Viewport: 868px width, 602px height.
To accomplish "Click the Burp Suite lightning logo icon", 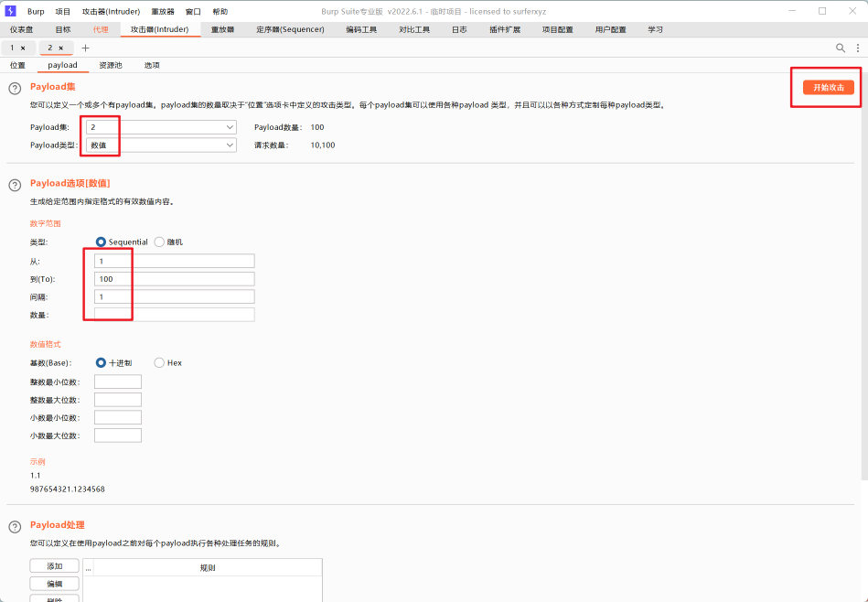I will coord(10,11).
